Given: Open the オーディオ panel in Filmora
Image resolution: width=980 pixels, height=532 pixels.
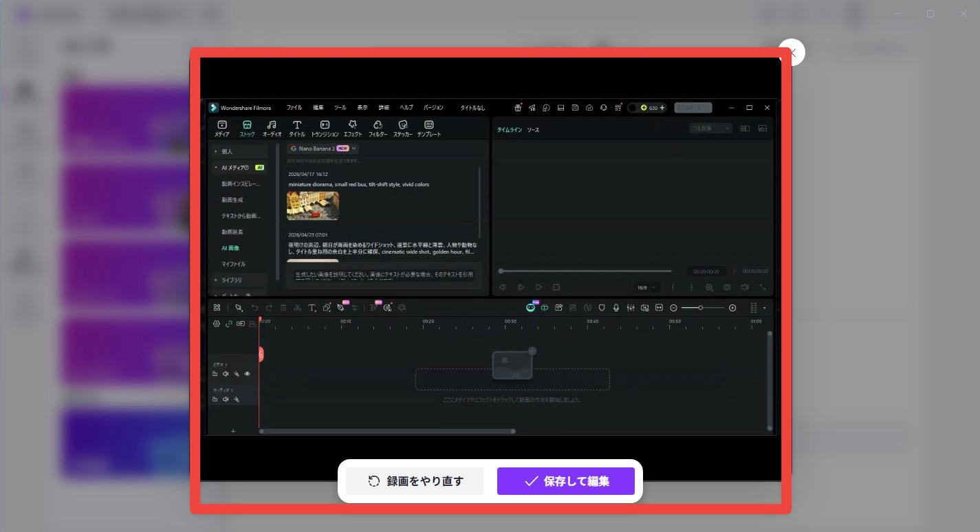Looking at the screenshot, I should coord(272,129).
